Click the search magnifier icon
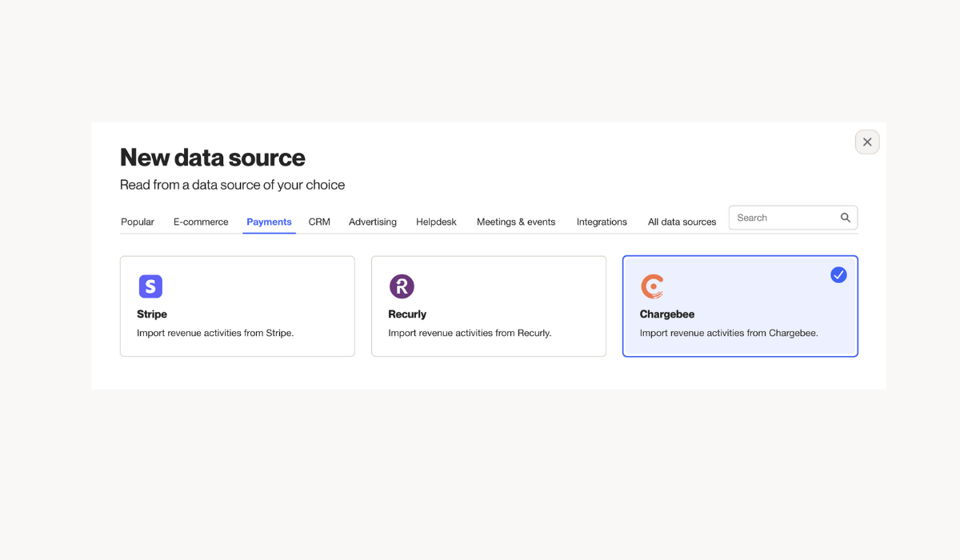This screenshot has height=560, width=960. 846,218
